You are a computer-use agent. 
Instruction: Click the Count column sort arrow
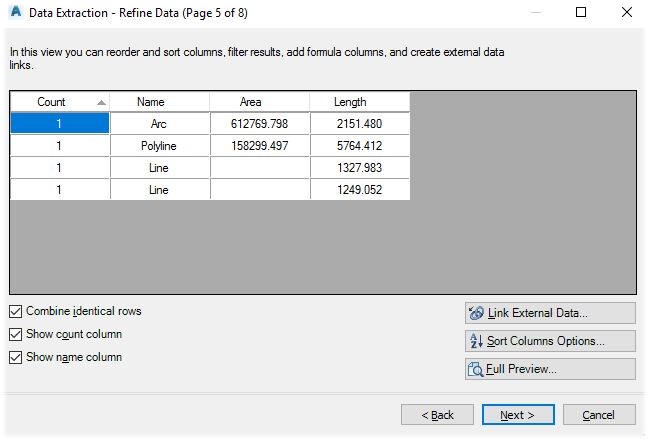coord(101,102)
